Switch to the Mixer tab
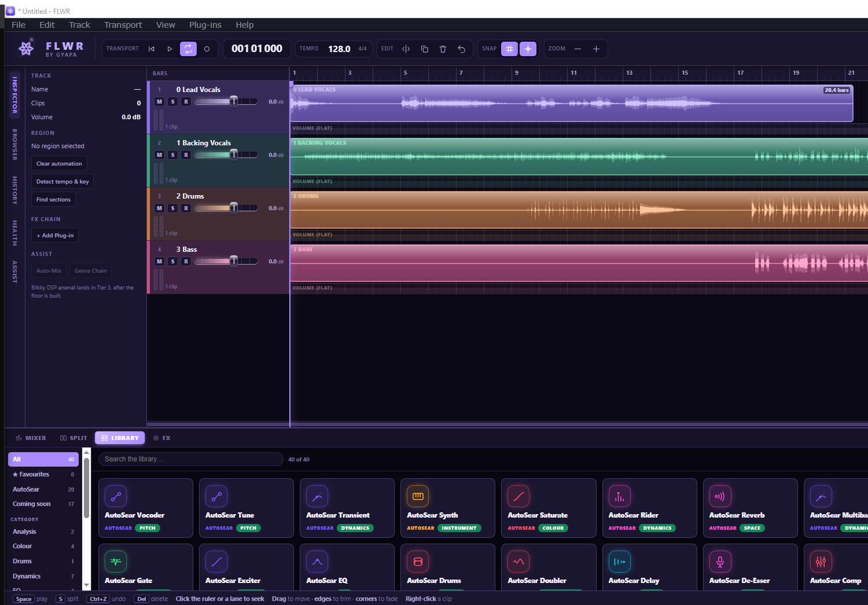 (x=31, y=438)
